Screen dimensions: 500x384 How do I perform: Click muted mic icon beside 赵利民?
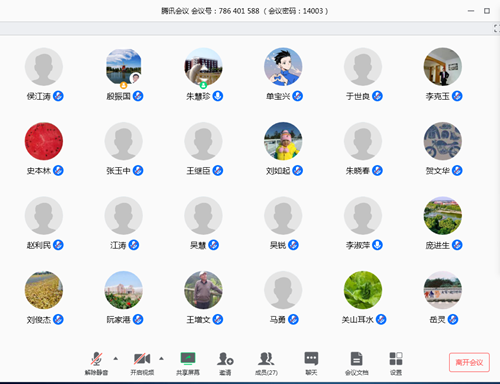click(58, 245)
